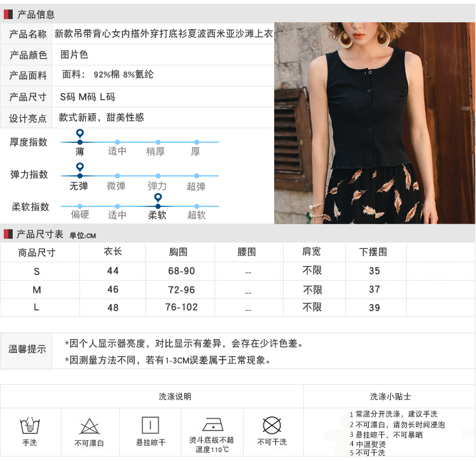This screenshot has height=461, width=476.
Task: Click the model photo of black vest
Action: (x=374, y=123)
